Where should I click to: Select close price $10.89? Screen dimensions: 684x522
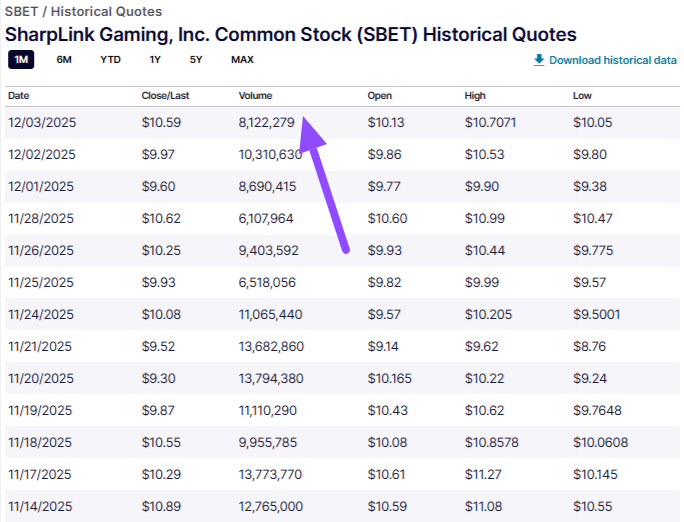[161, 507]
